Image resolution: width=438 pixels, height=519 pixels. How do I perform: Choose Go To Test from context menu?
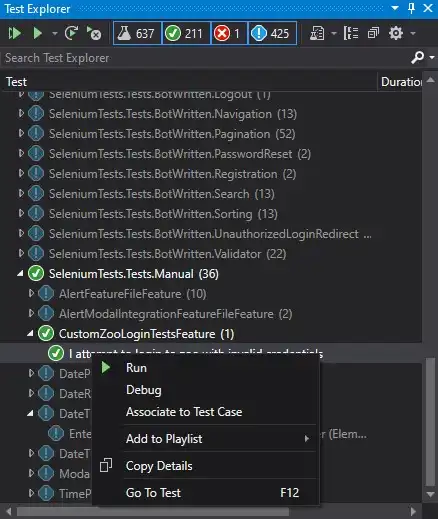pyautogui.click(x=205, y=493)
